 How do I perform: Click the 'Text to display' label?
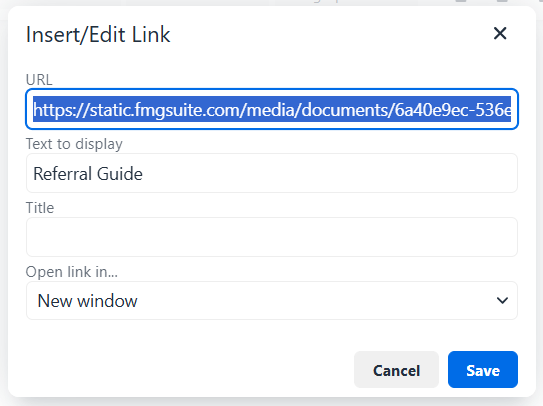click(x=74, y=144)
